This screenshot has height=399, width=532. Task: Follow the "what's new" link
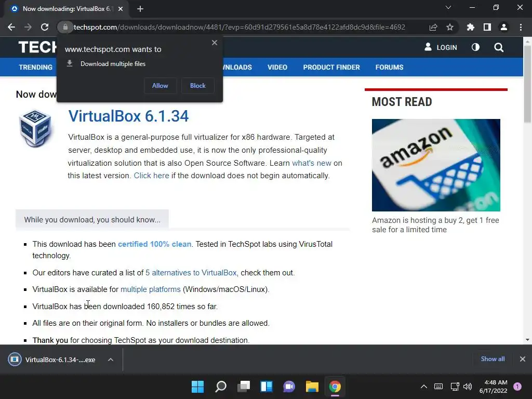coord(312,163)
